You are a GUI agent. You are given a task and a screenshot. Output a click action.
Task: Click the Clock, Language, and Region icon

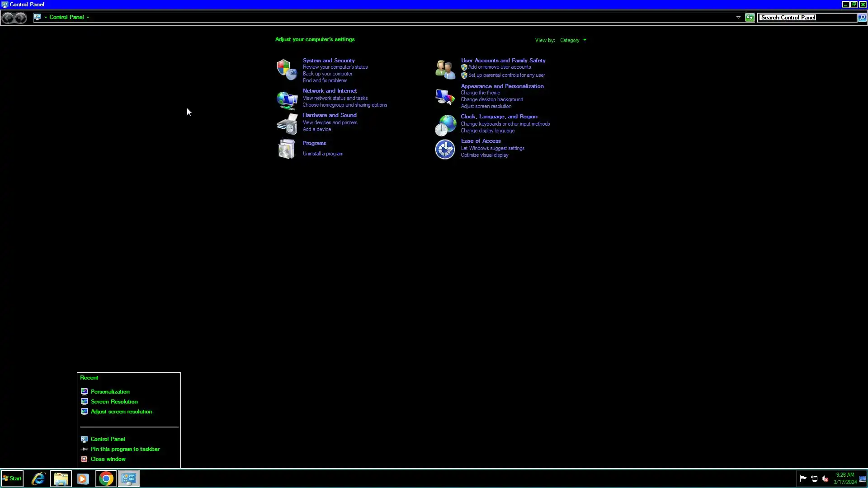click(445, 125)
